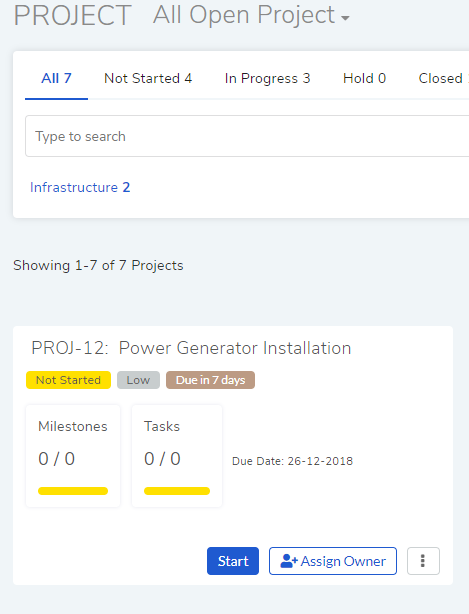
Task: Click the Low priority badge
Action: 138,380
